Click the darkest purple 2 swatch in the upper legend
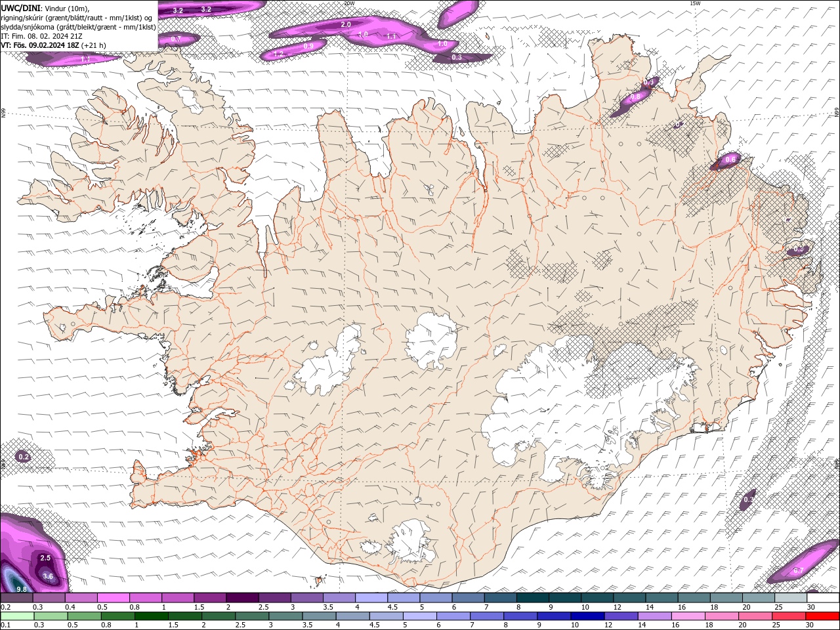 click(x=242, y=598)
